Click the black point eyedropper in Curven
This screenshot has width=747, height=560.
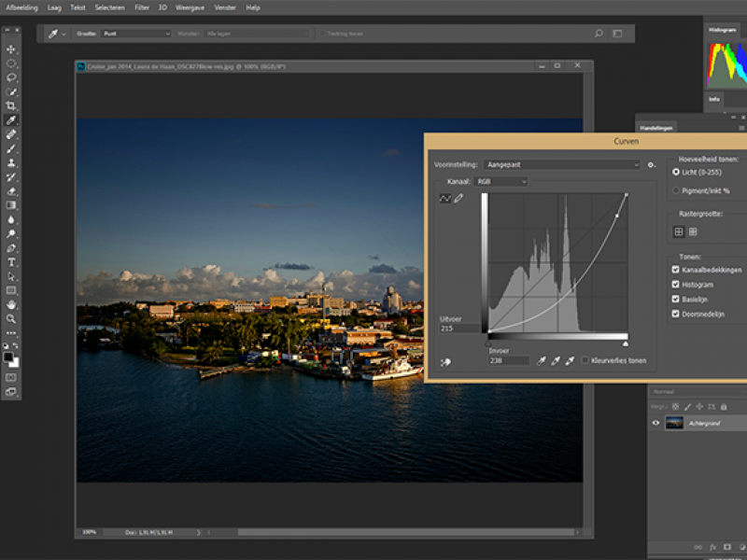tap(541, 360)
